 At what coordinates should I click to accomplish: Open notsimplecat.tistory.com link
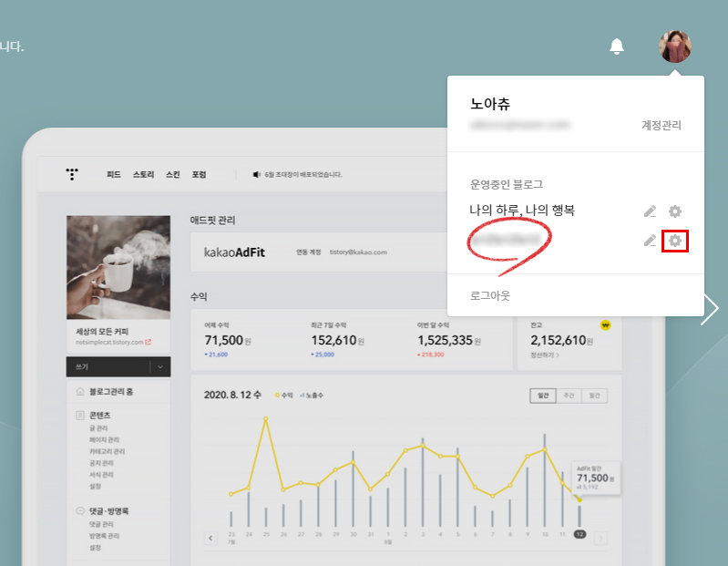click(x=109, y=342)
